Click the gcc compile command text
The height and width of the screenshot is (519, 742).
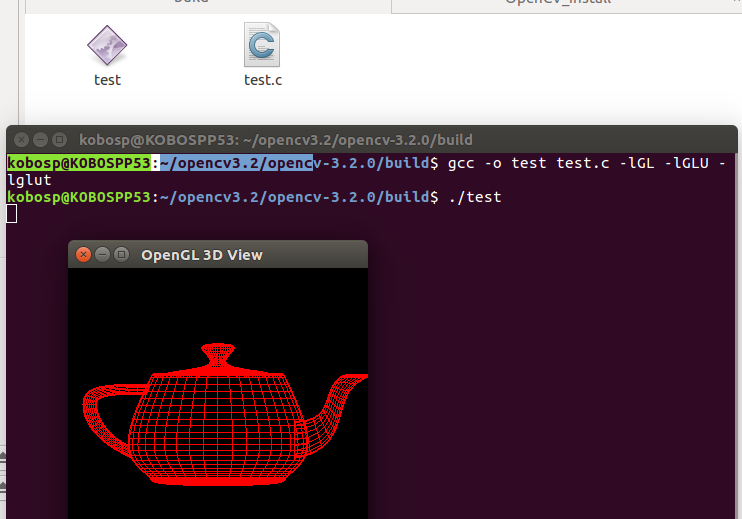(586, 163)
